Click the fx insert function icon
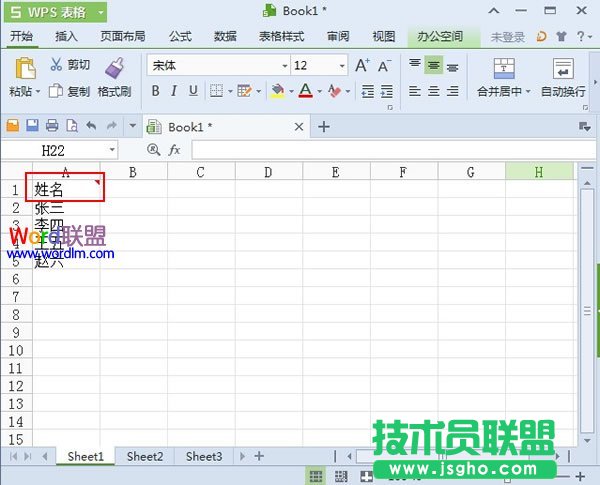Image resolution: width=600 pixels, height=485 pixels. 174,150
